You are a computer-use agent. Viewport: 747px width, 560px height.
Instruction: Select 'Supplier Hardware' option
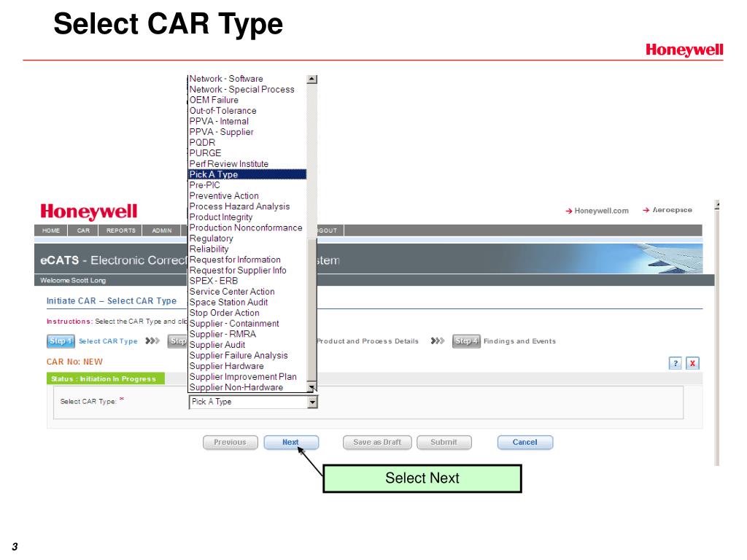[247, 366]
